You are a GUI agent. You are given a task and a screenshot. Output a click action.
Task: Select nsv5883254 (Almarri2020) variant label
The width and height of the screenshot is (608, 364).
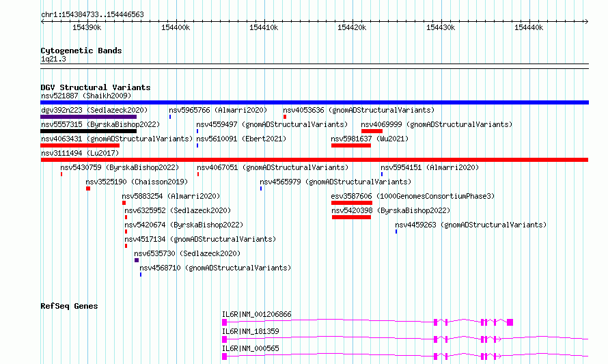tap(171, 196)
